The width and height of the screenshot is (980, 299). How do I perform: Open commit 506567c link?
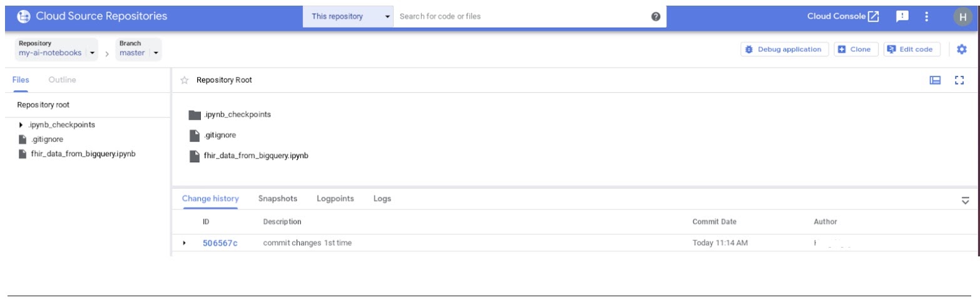pyautogui.click(x=220, y=243)
